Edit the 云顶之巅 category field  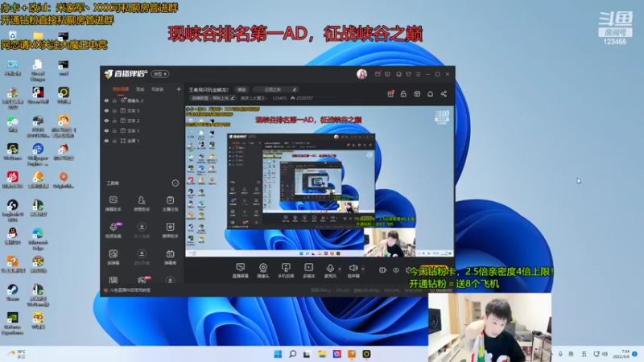pyautogui.click(x=275, y=89)
